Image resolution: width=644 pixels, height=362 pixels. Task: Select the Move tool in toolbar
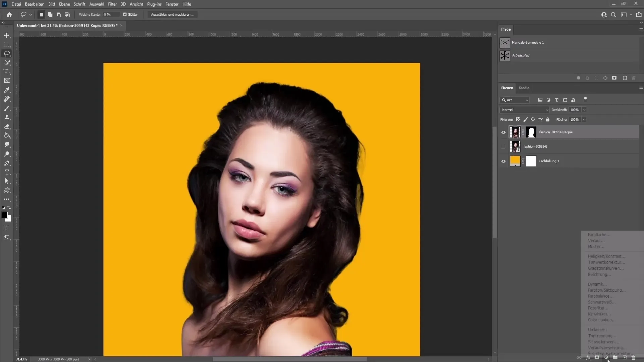(x=7, y=35)
